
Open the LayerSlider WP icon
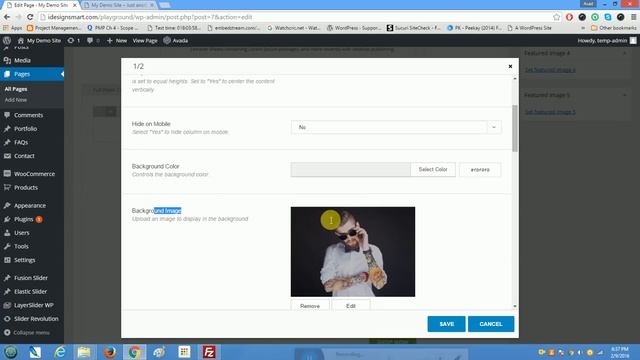[x=7, y=305]
